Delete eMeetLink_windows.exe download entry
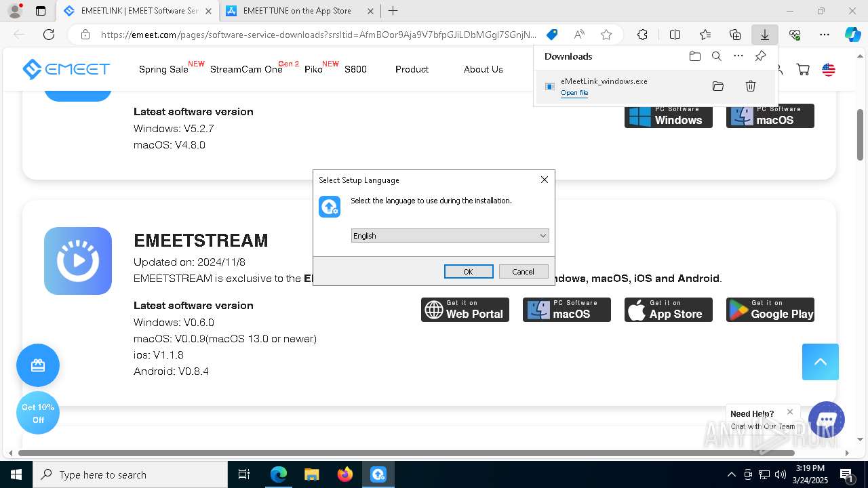868x488 pixels. (751, 86)
